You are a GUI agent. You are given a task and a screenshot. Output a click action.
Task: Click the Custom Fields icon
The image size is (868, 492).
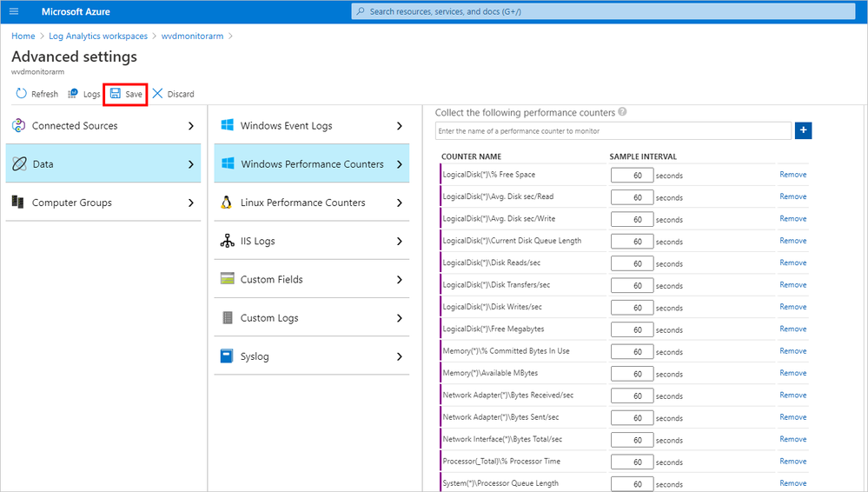(227, 279)
